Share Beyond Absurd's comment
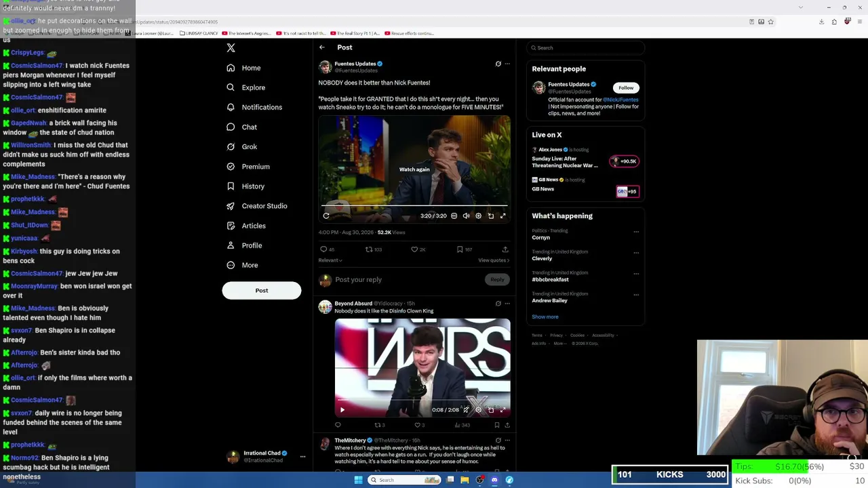This screenshot has height=488, width=868. (x=507, y=425)
